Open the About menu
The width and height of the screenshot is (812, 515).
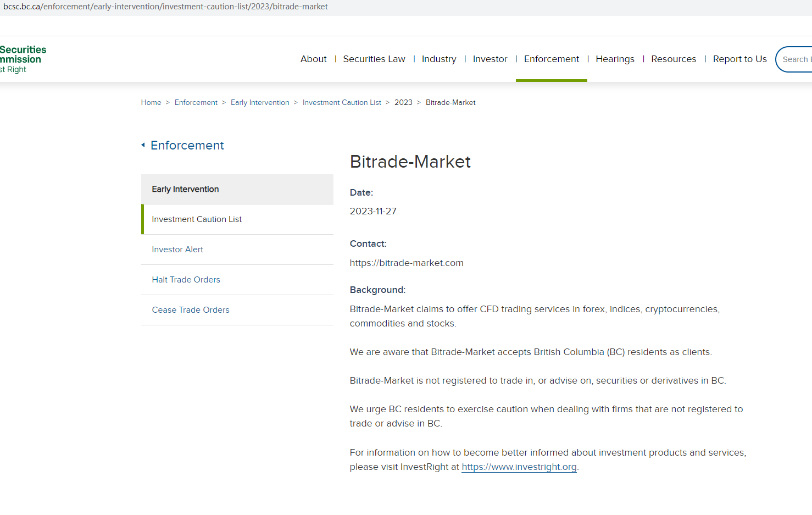(313, 59)
